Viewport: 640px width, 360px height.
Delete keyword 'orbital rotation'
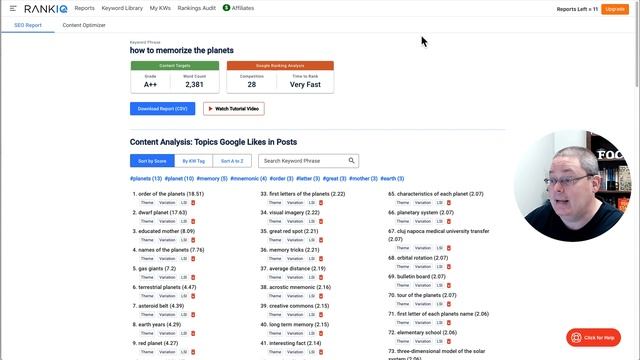(x=449, y=267)
